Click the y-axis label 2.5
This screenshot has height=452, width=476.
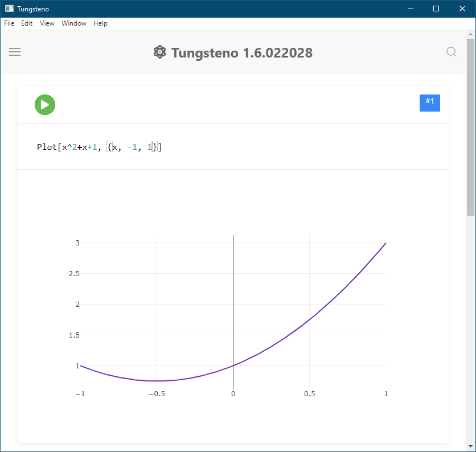(74, 273)
